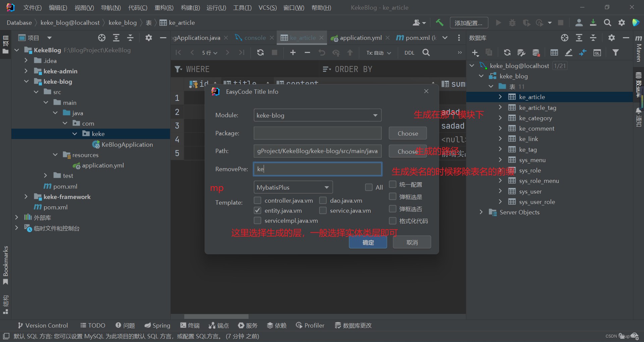This screenshot has height=342, width=644.
Task: Click 添加配置... run configuration button
Action: [x=469, y=23]
